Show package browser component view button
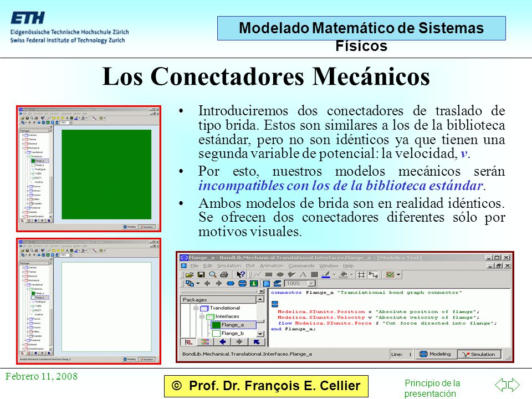The height and width of the screenshot is (399, 532). tap(205, 342)
